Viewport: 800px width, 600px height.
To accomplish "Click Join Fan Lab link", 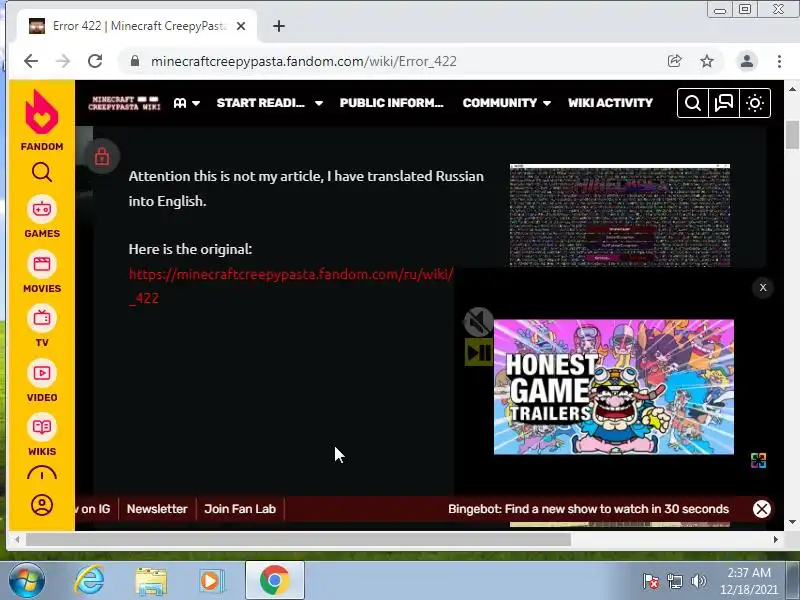I will [240, 509].
